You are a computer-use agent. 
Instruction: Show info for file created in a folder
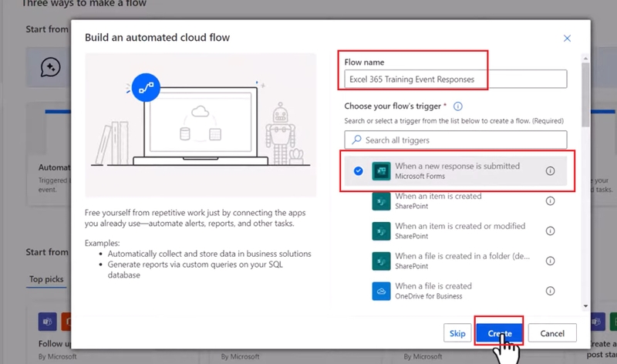pos(550,261)
